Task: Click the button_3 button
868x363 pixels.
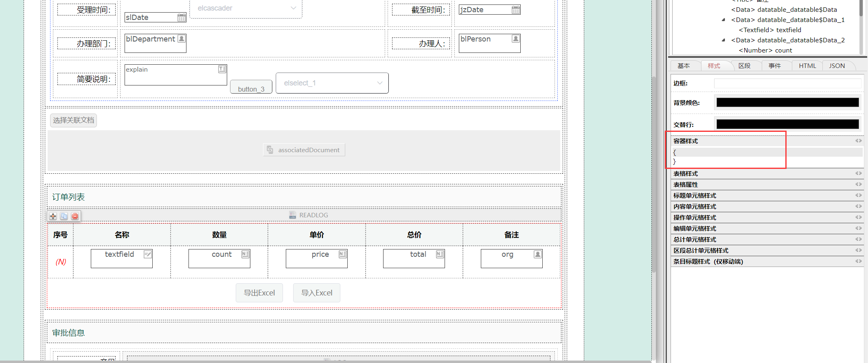Action: pyautogui.click(x=251, y=87)
